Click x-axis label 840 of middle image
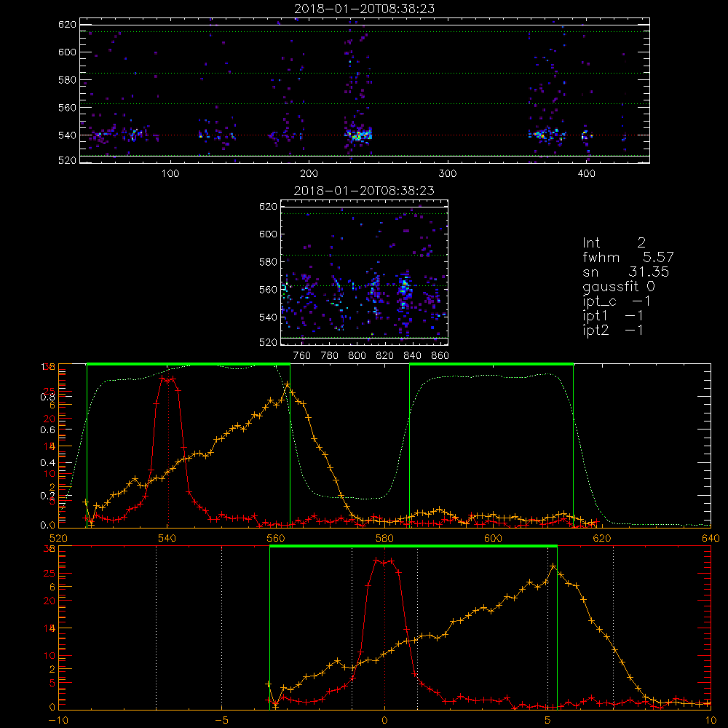728x728 pixels. (412, 356)
